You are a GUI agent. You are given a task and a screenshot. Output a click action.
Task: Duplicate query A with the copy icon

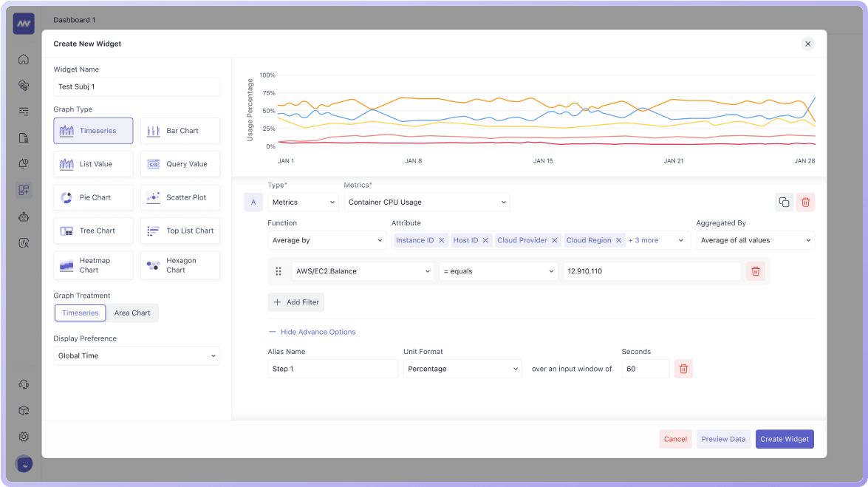coord(784,202)
